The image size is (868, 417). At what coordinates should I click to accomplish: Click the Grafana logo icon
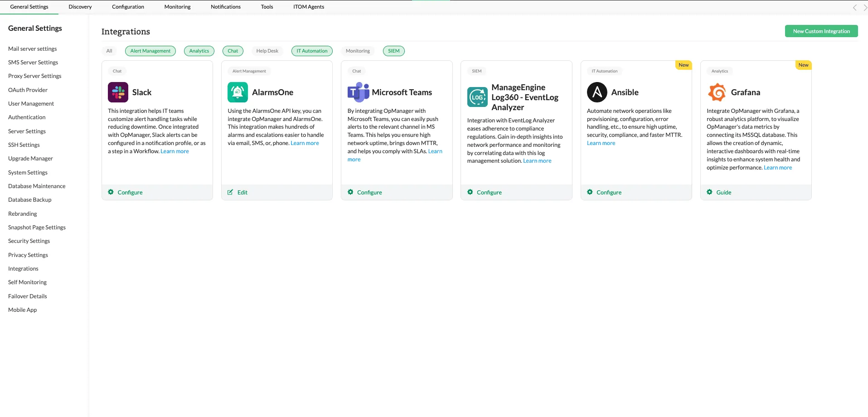(717, 92)
